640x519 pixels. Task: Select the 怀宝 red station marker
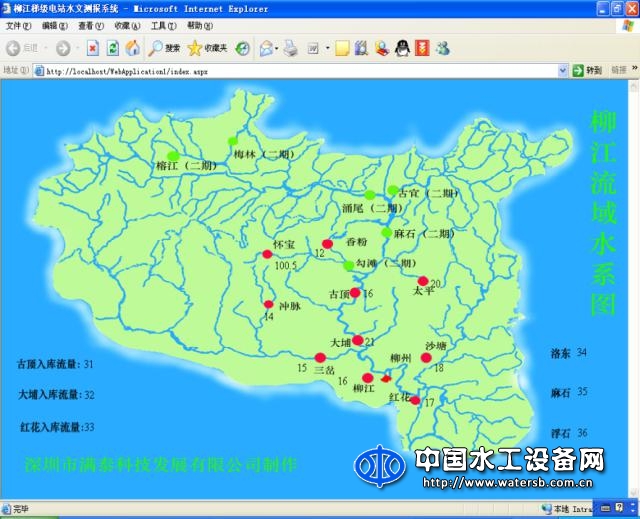click(267, 254)
